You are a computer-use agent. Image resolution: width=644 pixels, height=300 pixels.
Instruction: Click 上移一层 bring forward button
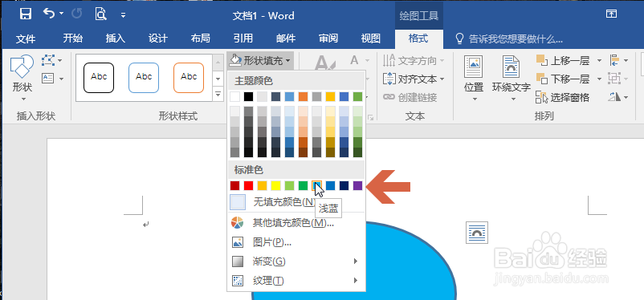tap(563, 61)
